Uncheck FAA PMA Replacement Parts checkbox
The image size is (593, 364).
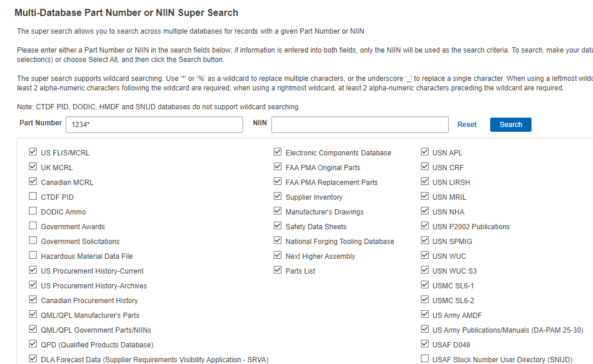(278, 181)
